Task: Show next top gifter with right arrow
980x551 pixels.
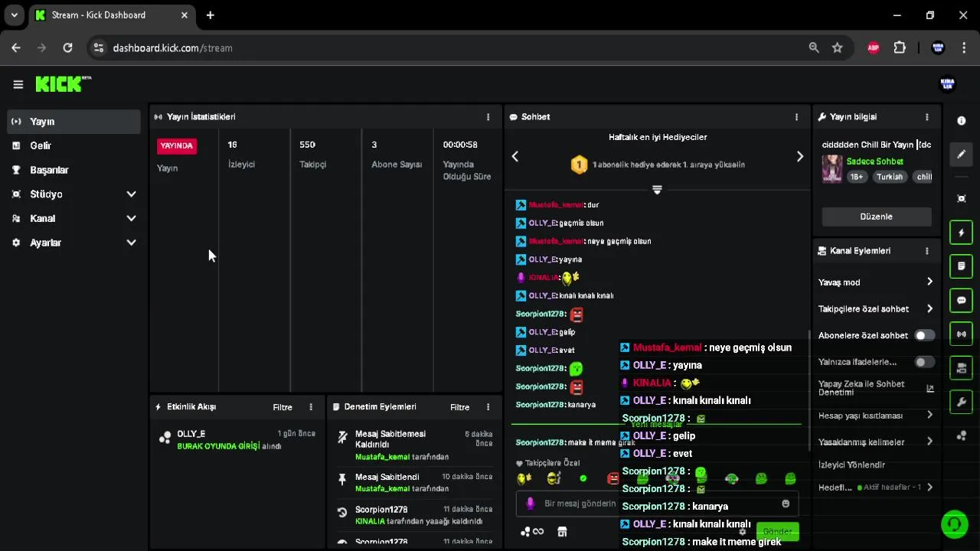Action: pyautogui.click(x=800, y=156)
